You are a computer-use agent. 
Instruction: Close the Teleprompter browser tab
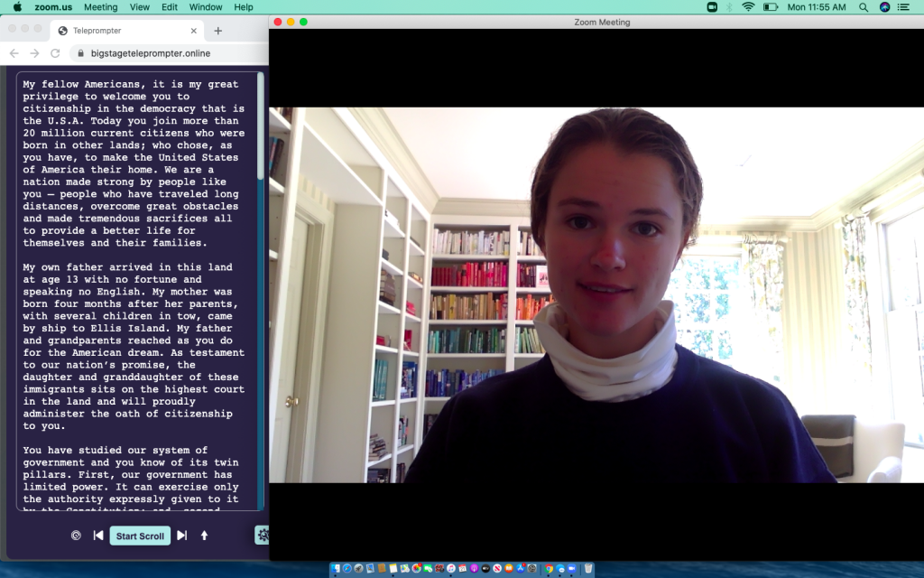coord(193,31)
